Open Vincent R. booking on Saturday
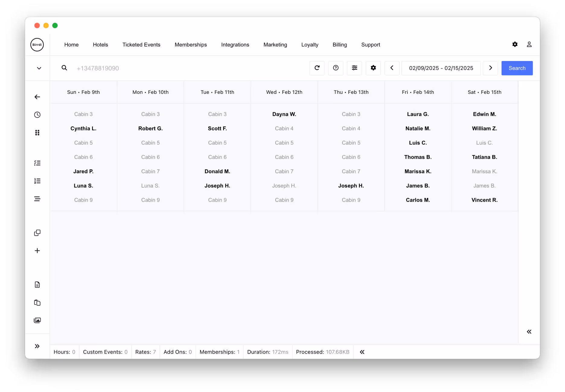565x392 pixels. (x=484, y=200)
